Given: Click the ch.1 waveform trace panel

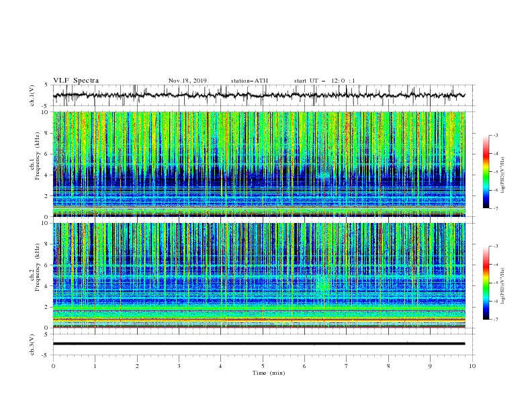Looking at the screenshot, I should pyautogui.click(x=263, y=95).
